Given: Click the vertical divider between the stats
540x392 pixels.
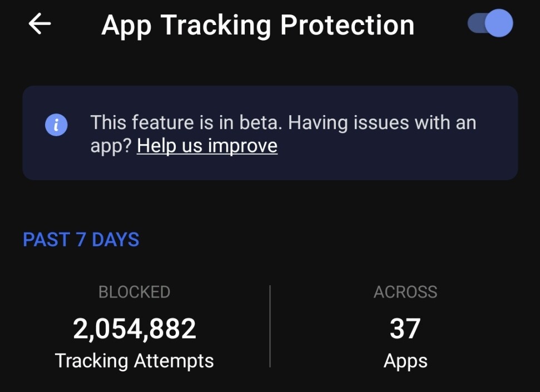Looking at the screenshot, I should point(270,326).
